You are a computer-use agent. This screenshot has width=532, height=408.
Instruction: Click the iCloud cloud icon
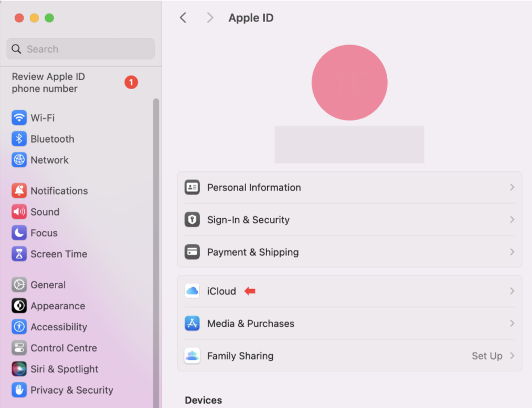[192, 291]
